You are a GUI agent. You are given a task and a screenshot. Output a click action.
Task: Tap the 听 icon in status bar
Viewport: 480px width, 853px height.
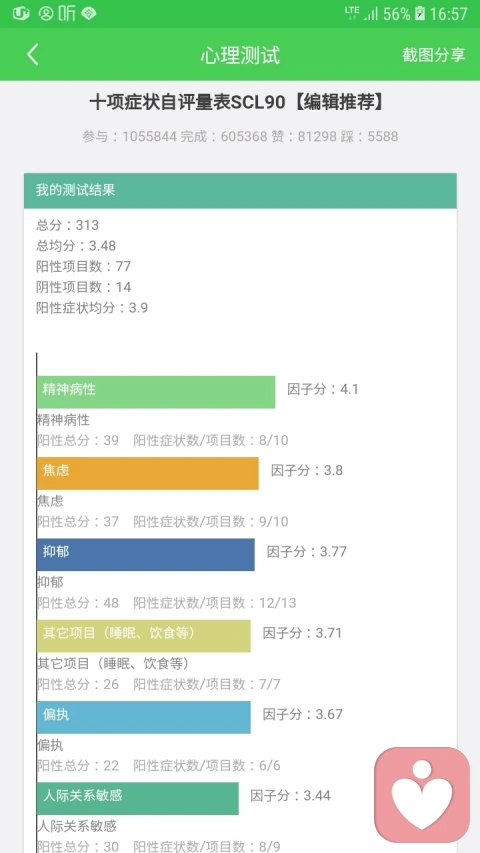pos(67,14)
